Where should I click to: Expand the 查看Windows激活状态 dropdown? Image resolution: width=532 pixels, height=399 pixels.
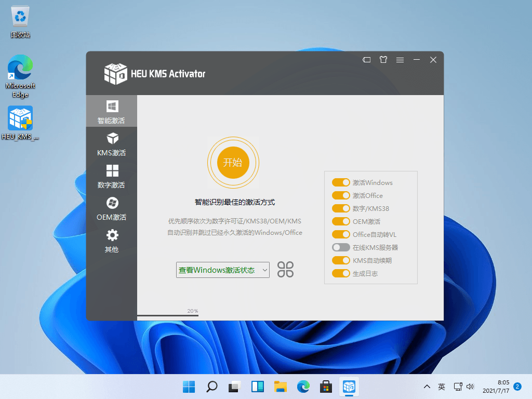click(222, 270)
